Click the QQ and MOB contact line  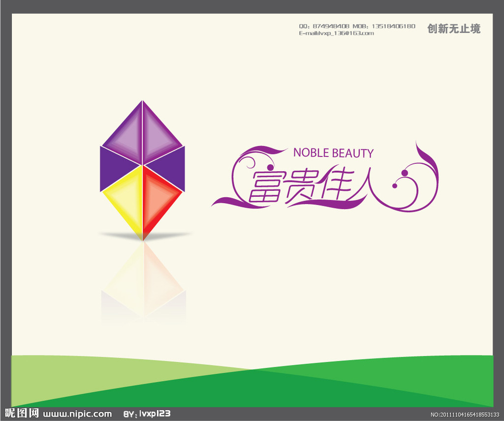[x=357, y=26]
